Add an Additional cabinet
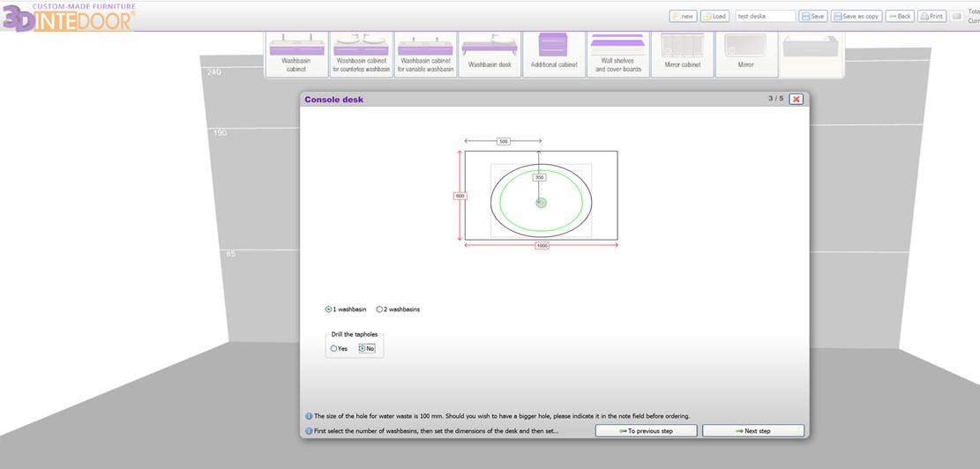 [554, 54]
